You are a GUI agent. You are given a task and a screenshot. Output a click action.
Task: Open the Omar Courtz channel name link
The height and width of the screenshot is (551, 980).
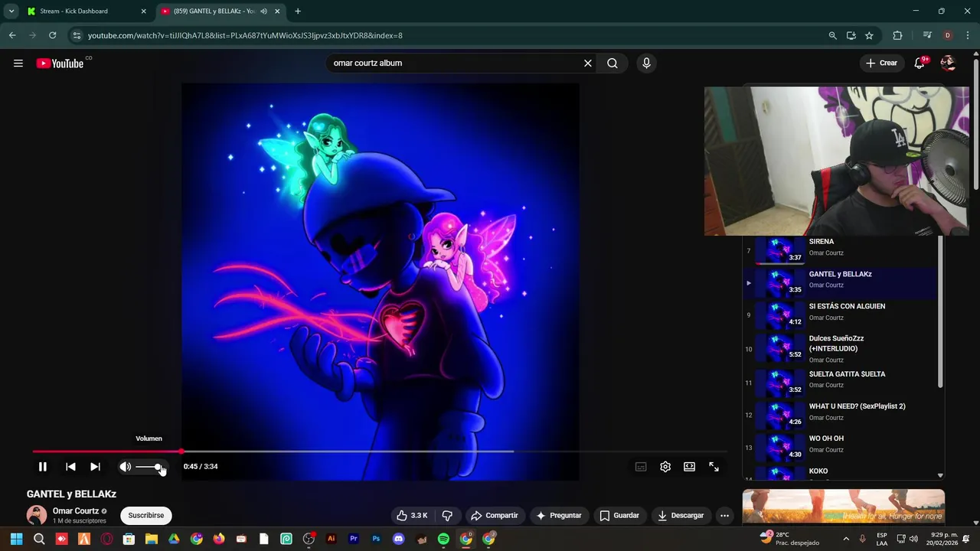[x=75, y=511]
